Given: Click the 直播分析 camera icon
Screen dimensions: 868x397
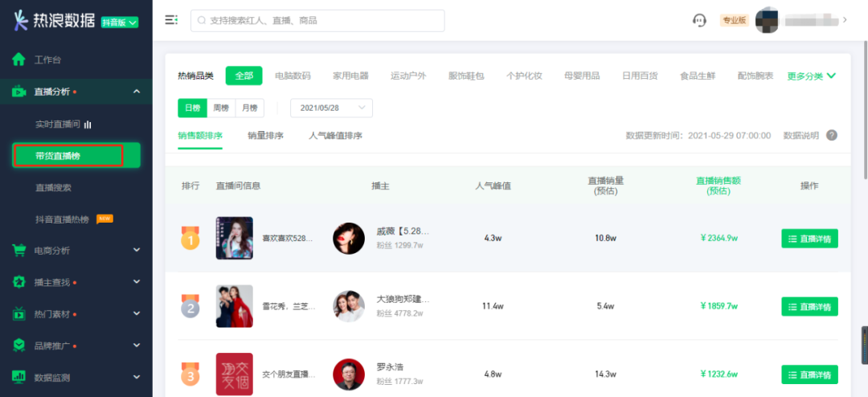Looking at the screenshot, I should [18, 92].
